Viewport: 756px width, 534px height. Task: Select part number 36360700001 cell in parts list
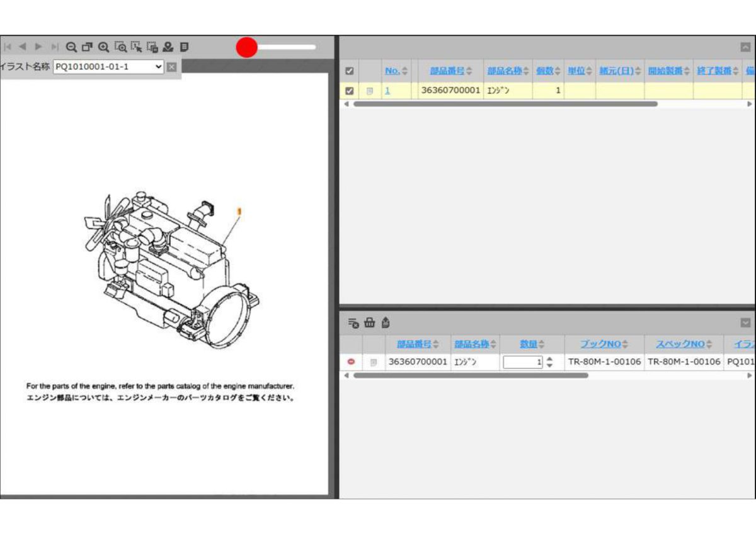pyautogui.click(x=450, y=91)
